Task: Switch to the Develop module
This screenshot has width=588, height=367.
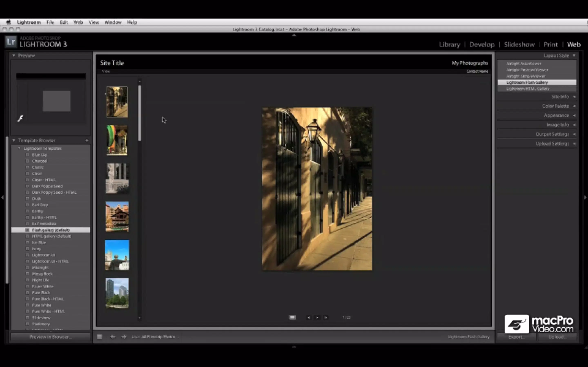Action: [482, 45]
